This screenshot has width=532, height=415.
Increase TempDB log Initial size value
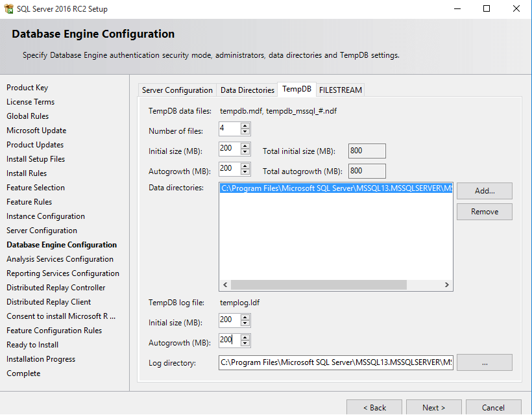pos(245,318)
